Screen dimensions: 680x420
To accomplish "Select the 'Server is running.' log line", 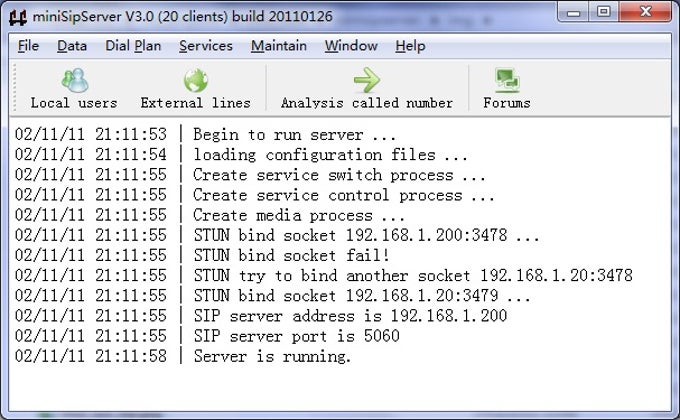I will click(x=271, y=357).
